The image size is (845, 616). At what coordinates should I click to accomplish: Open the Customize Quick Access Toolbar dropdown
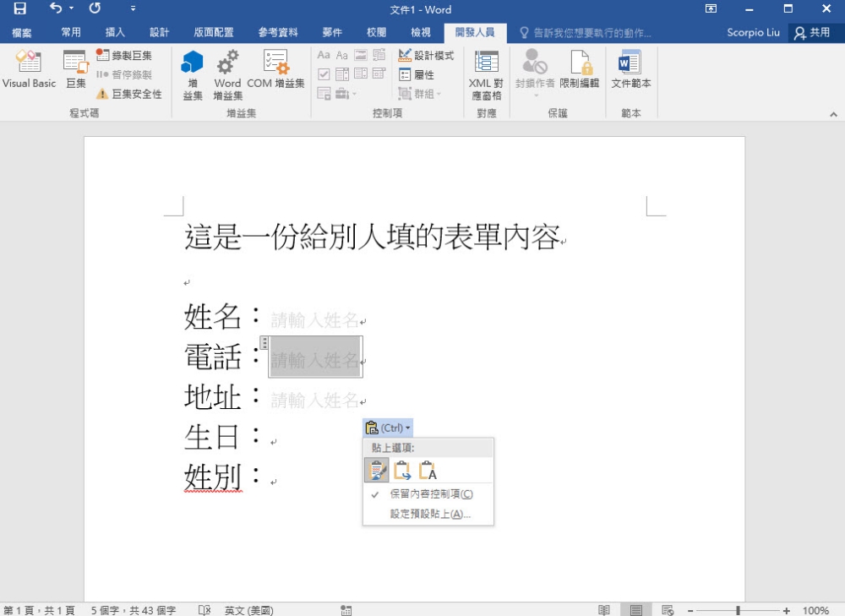click(x=133, y=8)
